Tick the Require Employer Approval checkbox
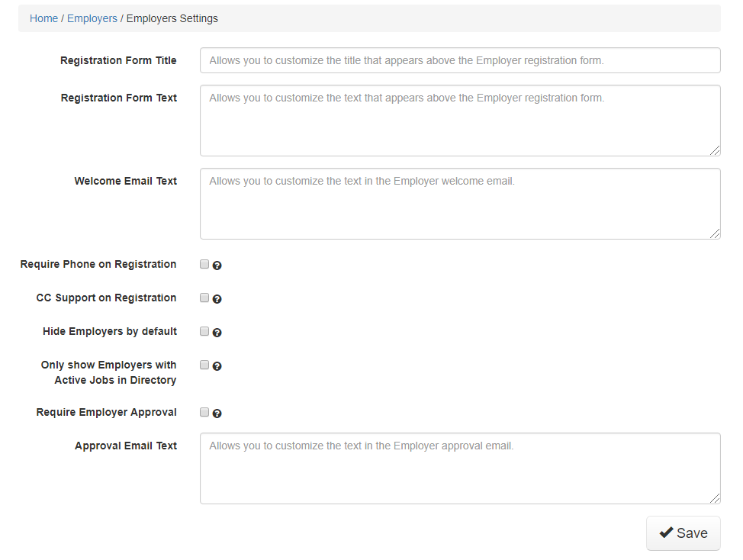This screenshot has width=743, height=560. pos(204,412)
